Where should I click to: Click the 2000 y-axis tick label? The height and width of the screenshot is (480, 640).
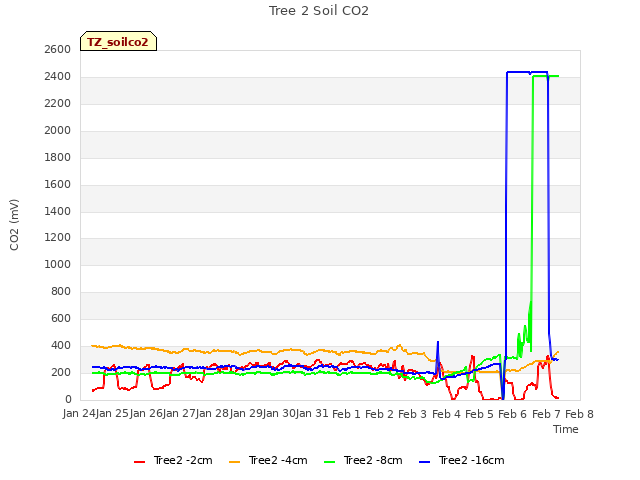coord(58,130)
